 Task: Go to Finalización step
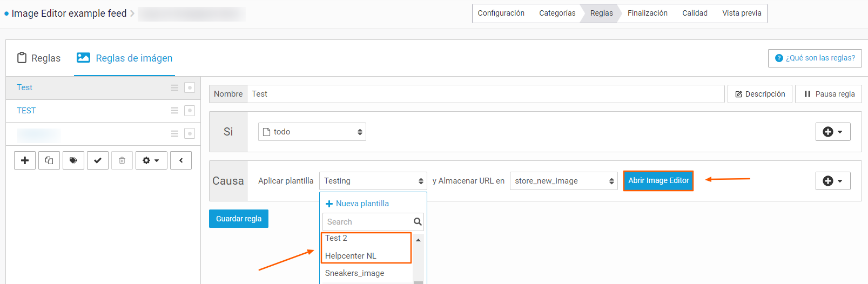coord(647,13)
